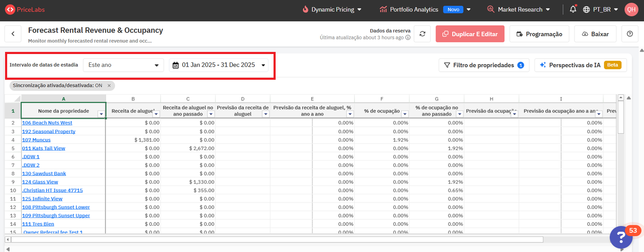Screen dimensions: 644x252
Task: Click the Baixar download button
Action: [x=595, y=34]
